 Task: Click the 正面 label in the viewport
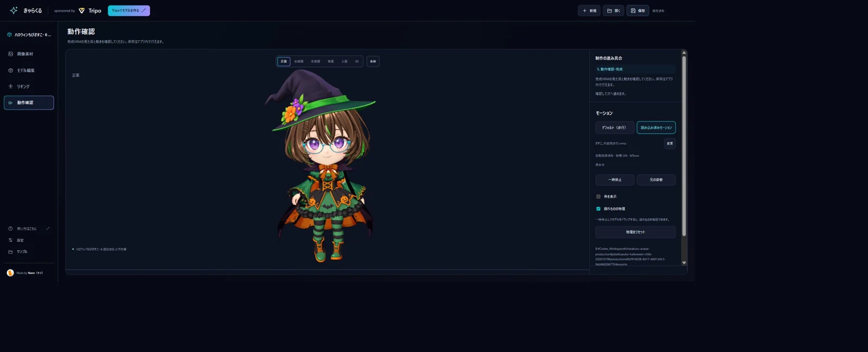tap(76, 75)
